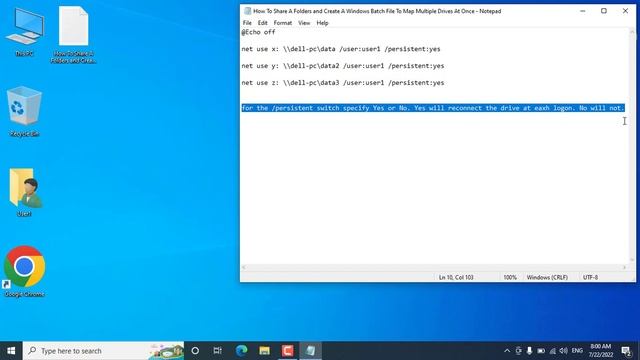Viewport: 640px width, 360px height.
Task: Select This PC desktop icon
Action: pyautogui.click(x=24, y=33)
